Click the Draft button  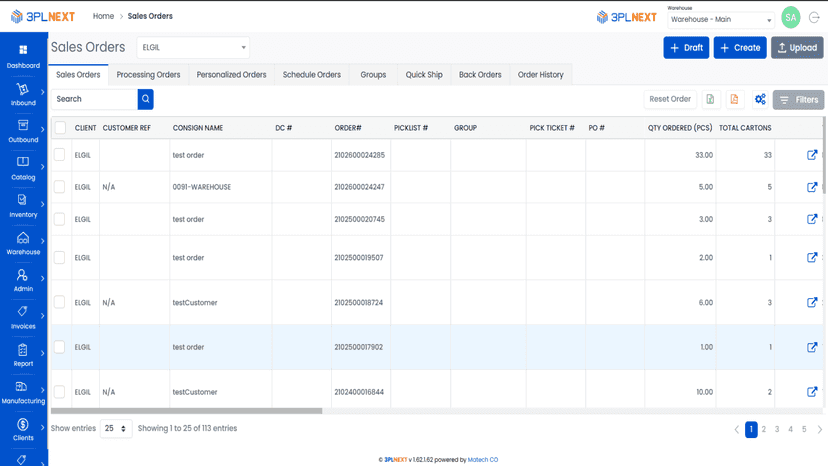click(686, 48)
